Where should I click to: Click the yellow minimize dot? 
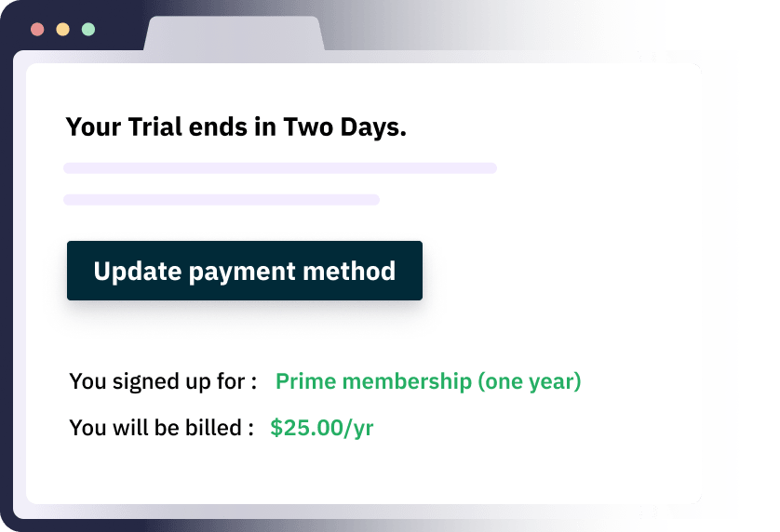click(62, 29)
